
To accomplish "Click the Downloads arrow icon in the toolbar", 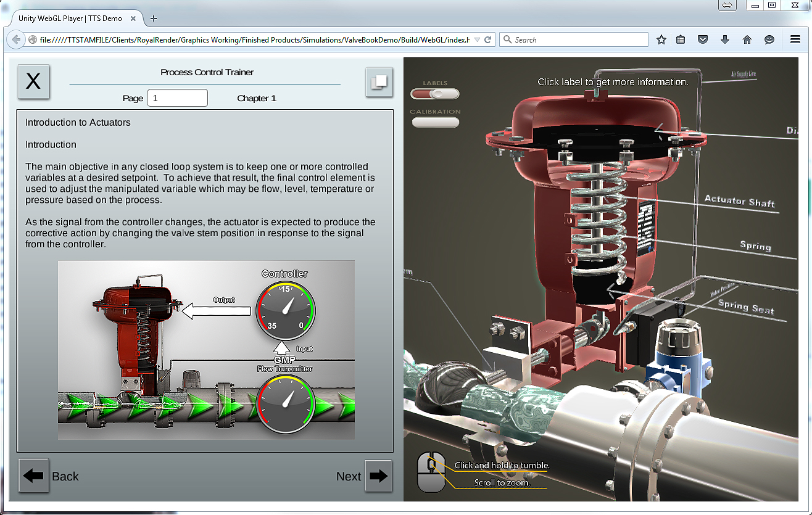I will [x=725, y=39].
